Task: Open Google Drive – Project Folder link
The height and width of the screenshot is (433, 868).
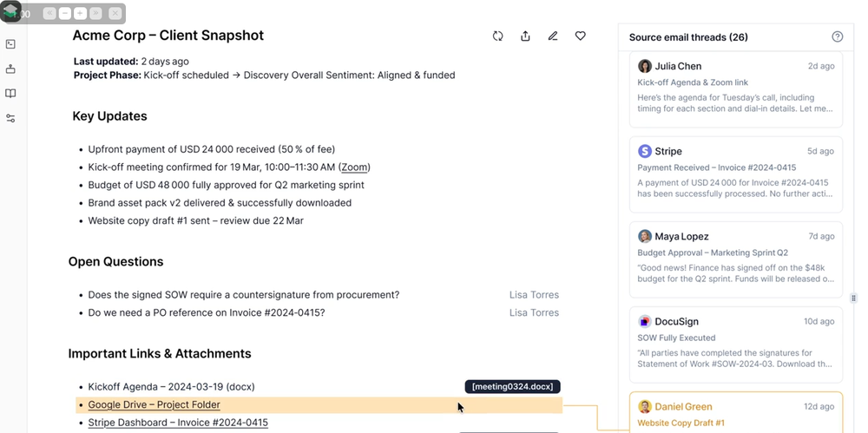Action: (x=154, y=404)
